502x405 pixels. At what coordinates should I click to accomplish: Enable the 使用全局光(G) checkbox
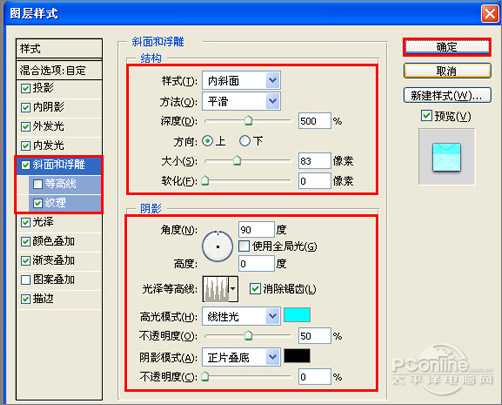pyautogui.click(x=244, y=246)
